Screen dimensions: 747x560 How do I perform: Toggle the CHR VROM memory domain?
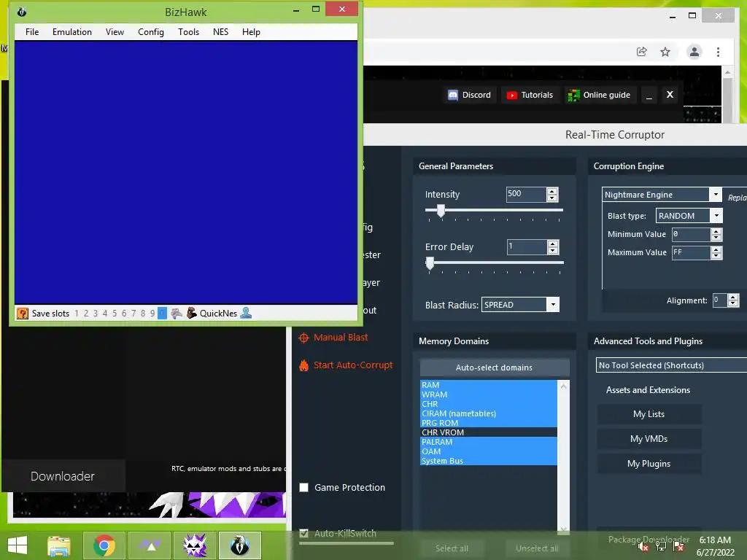point(488,432)
